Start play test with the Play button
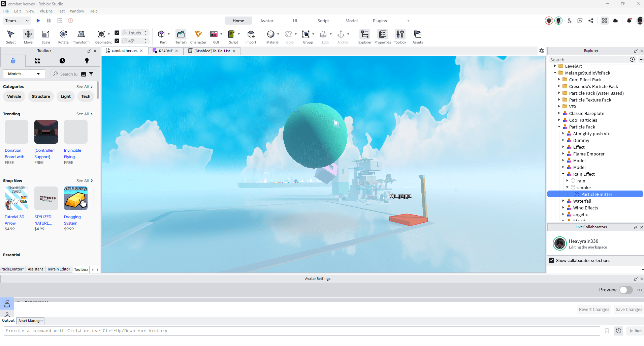 [38, 21]
